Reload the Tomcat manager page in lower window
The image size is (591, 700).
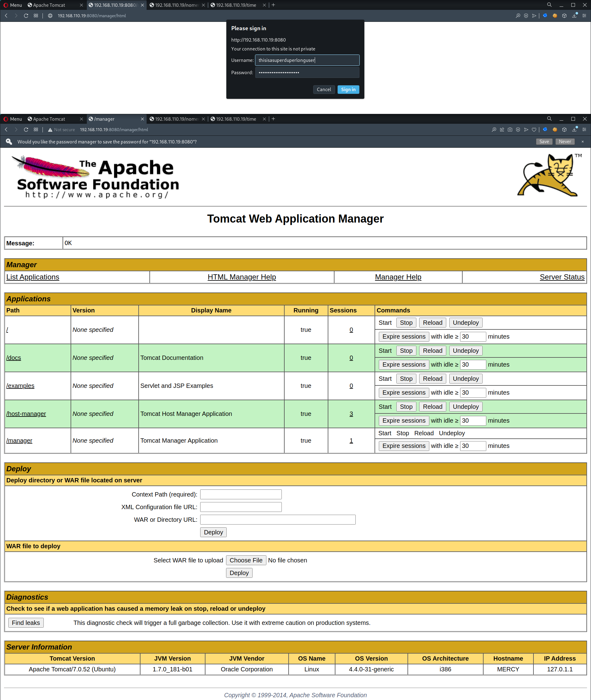point(26,130)
